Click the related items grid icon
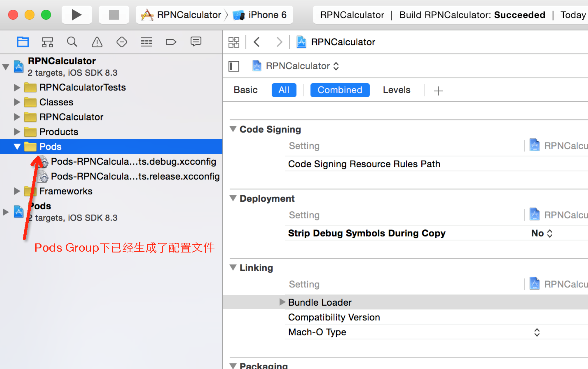This screenshot has width=588, height=369. 234,42
